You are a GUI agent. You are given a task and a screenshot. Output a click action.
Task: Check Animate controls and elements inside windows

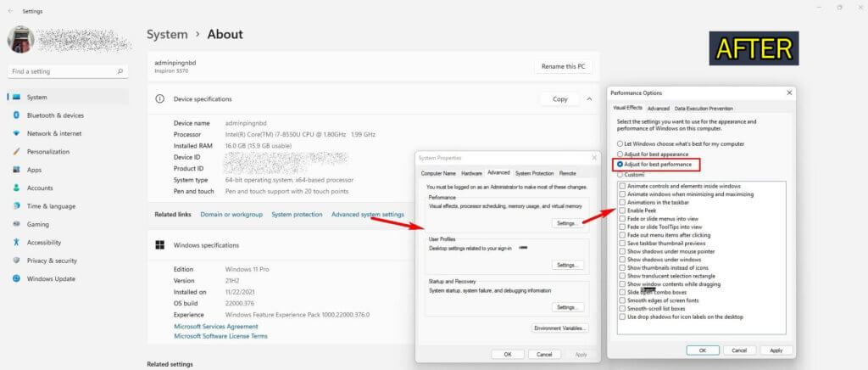pyautogui.click(x=623, y=186)
